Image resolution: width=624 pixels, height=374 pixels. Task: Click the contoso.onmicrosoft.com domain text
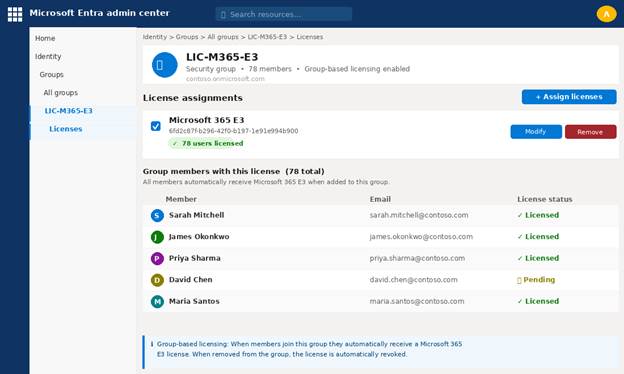point(225,79)
